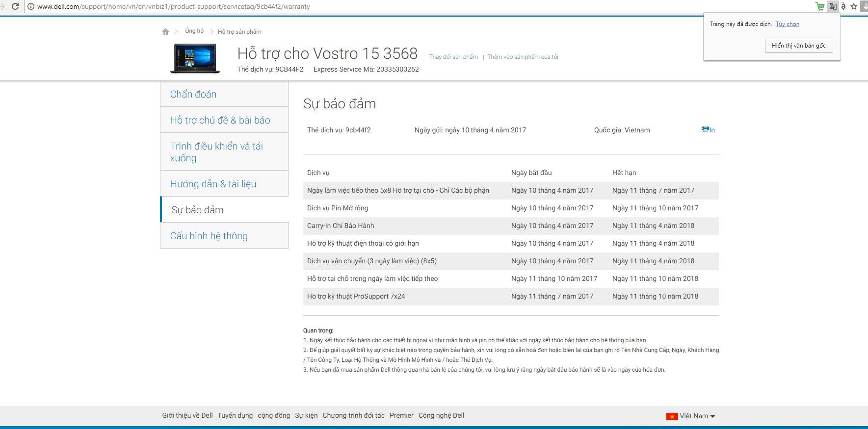The width and height of the screenshot is (868, 429).
Task: Click the Ủng hộ breadcrumb link
Action: [194, 31]
